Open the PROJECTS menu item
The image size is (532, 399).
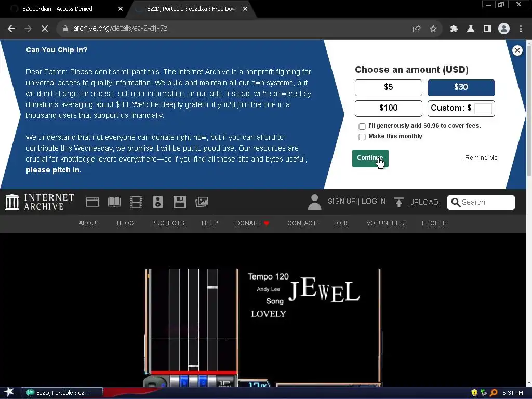pos(168,223)
